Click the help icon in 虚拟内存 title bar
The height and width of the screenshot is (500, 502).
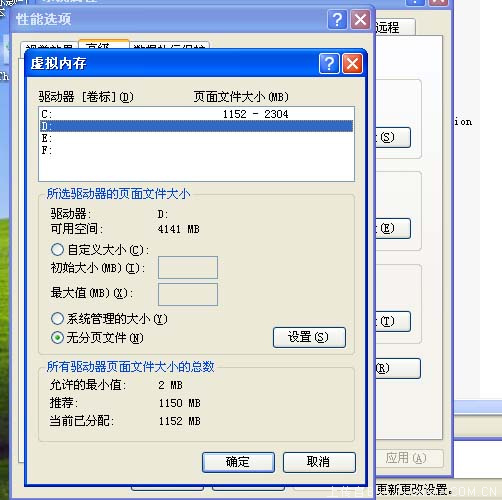(x=329, y=63)
